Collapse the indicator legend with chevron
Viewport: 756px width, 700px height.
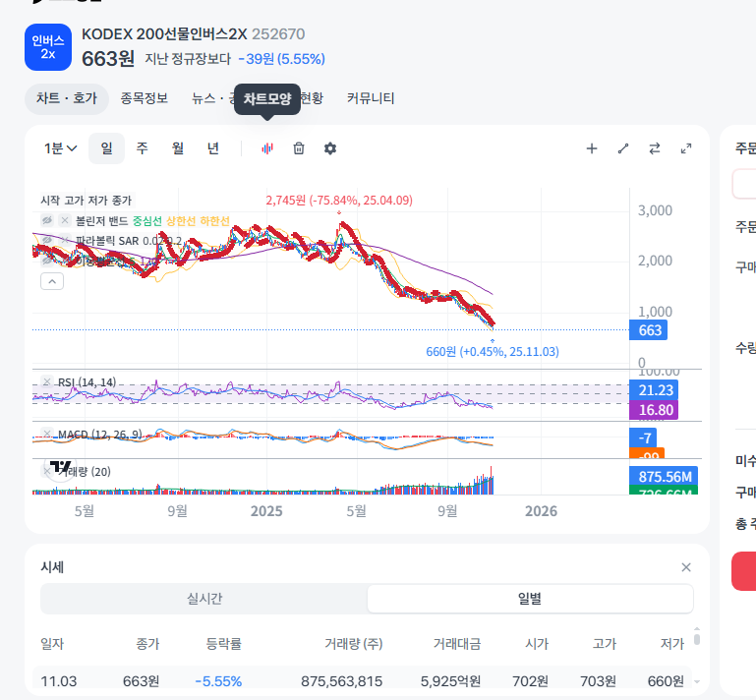click(x=52, y=281)
